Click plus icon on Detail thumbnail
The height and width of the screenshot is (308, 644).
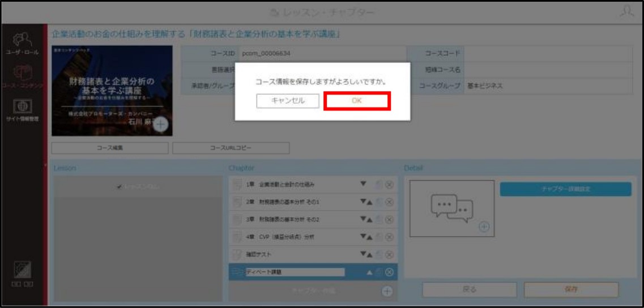pyautogui.click(x=485, y=227)
